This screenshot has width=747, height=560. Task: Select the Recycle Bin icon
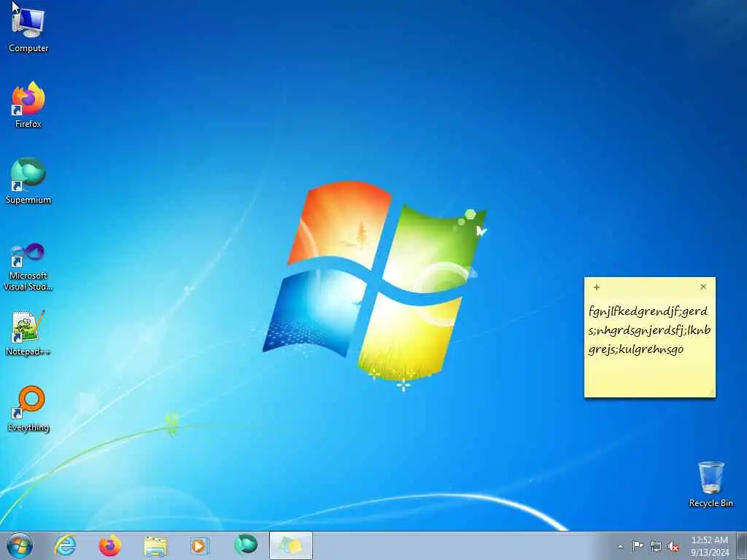[x=711, y=484]
